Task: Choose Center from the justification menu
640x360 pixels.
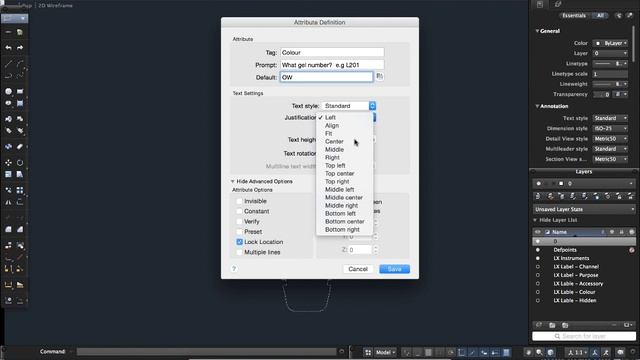Action: click(x=334, y=142)
